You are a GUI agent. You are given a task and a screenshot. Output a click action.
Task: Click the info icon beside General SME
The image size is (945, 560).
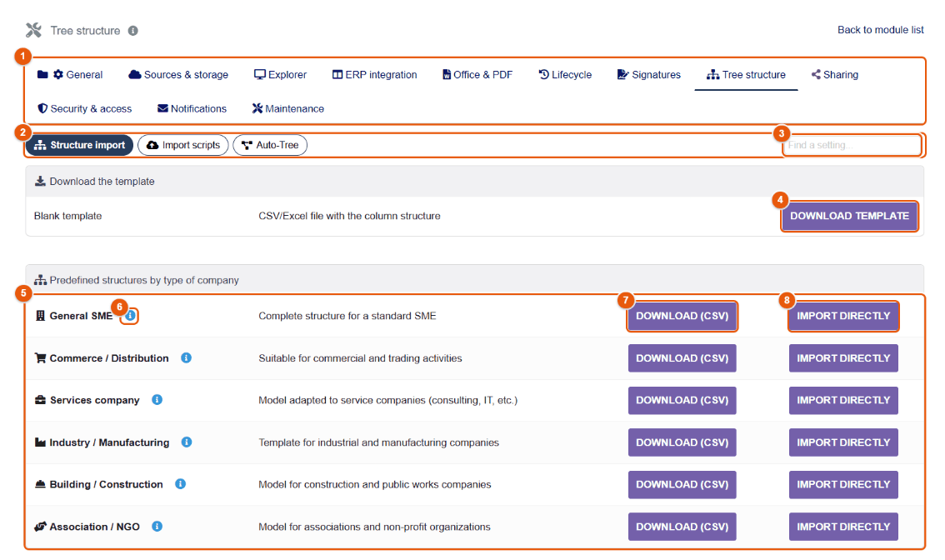[x=130, y=315]
